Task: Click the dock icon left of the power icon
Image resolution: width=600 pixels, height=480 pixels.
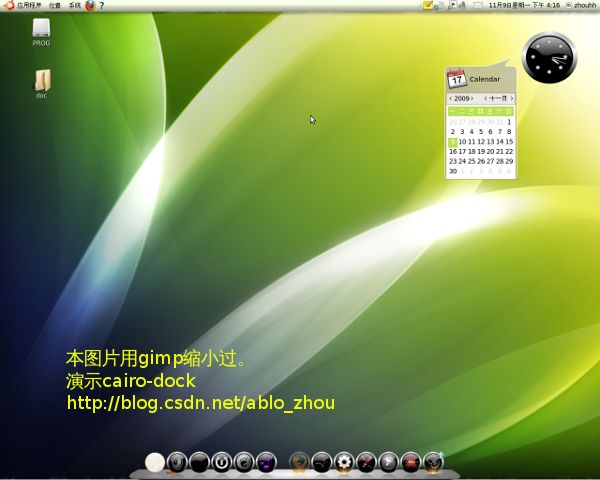Action: pos(199,462)
